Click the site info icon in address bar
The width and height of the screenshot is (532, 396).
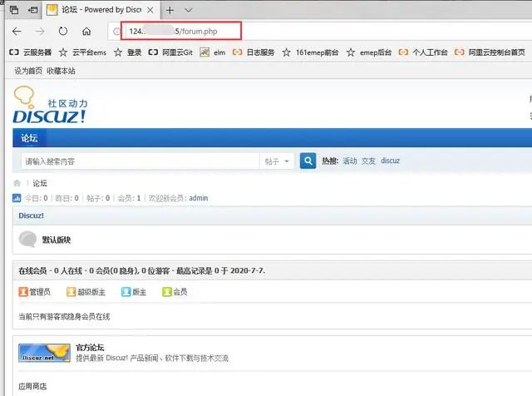pyautogui.click(x=116, y=32)
